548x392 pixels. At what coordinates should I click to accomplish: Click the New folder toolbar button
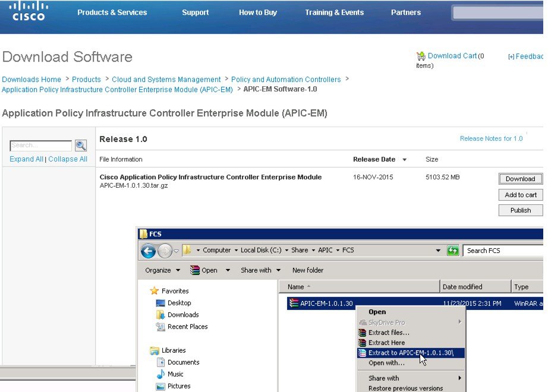pos(308,270)
